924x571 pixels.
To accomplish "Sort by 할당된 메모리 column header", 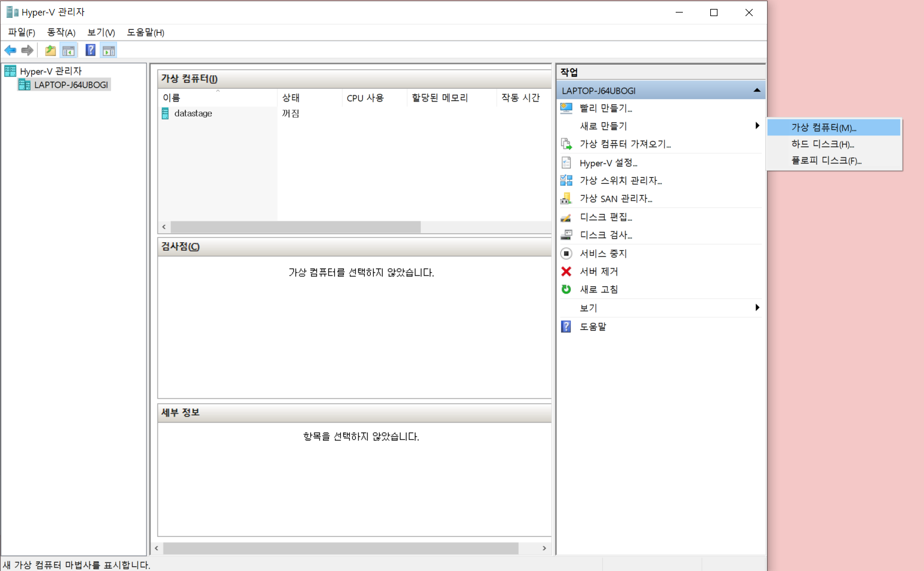I will coord(451,98).
